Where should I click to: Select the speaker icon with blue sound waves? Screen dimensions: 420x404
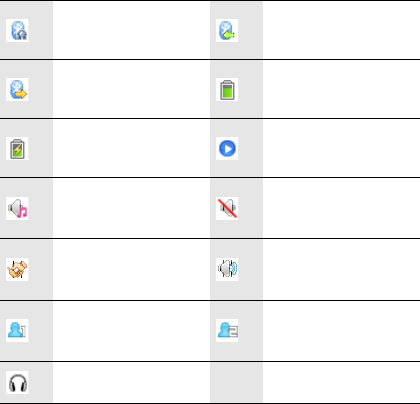[227, 269]
